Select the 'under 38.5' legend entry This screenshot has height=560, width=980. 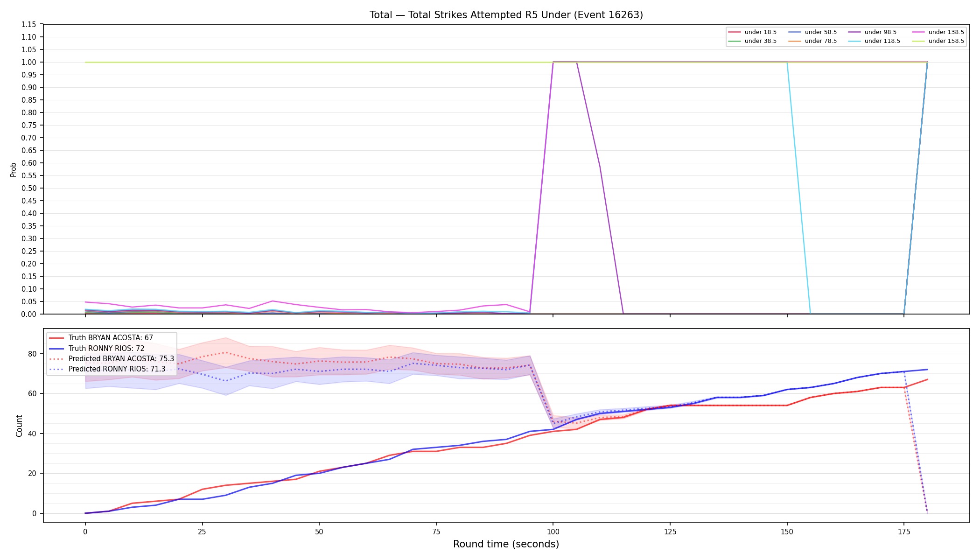coord(752,41)
